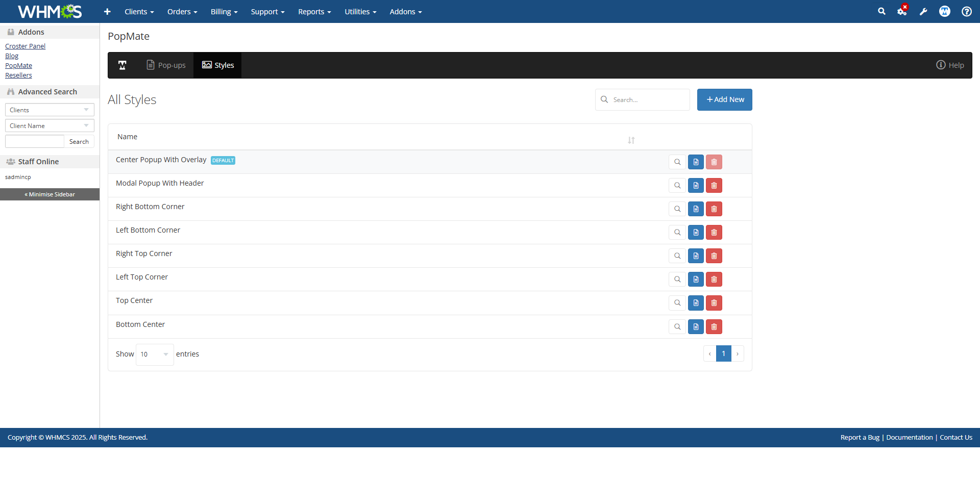
Task: Delete the Top Center style
Action: (x=714, y=303)
